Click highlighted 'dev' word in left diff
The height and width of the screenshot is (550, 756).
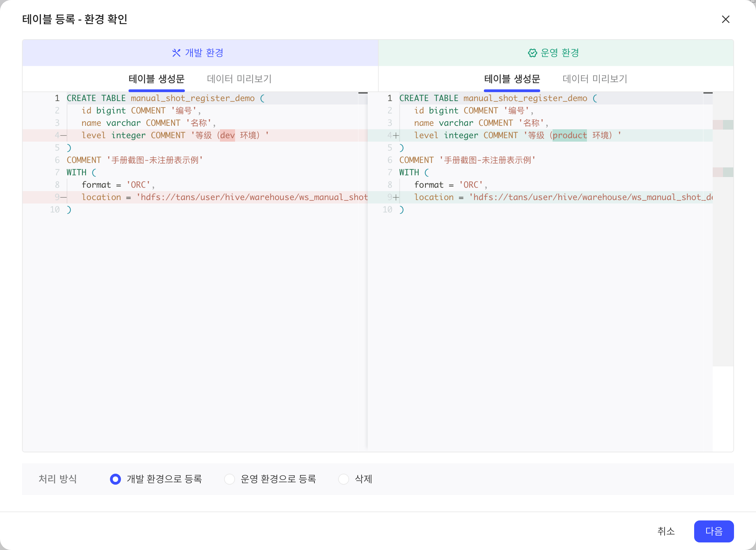pos(227,135)
